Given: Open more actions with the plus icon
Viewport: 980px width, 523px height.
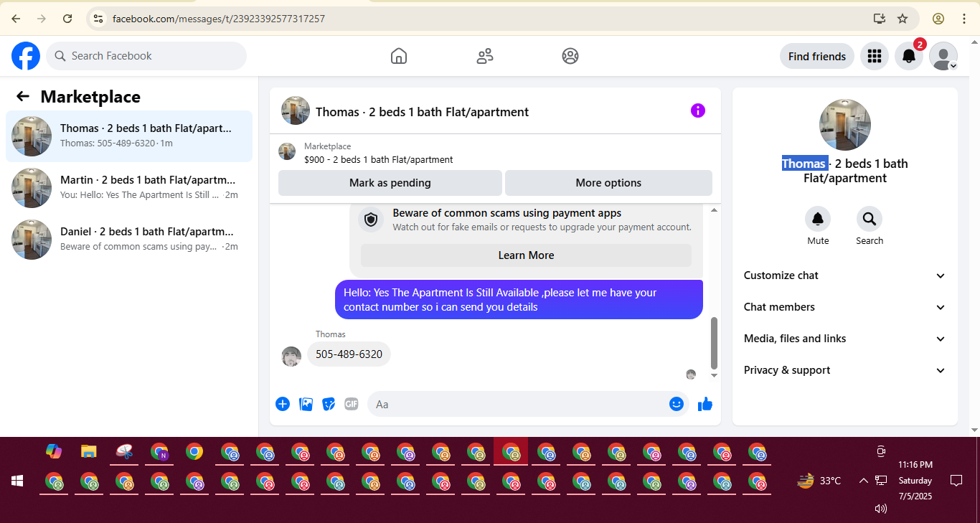Looking at the screenshot, I should click(283, 404).
